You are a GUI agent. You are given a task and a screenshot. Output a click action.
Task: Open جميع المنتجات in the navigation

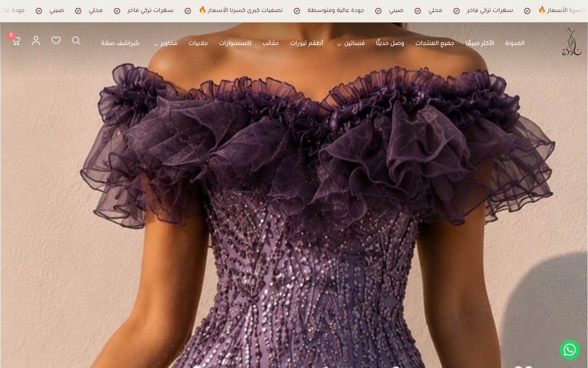[x=435, y=44]
